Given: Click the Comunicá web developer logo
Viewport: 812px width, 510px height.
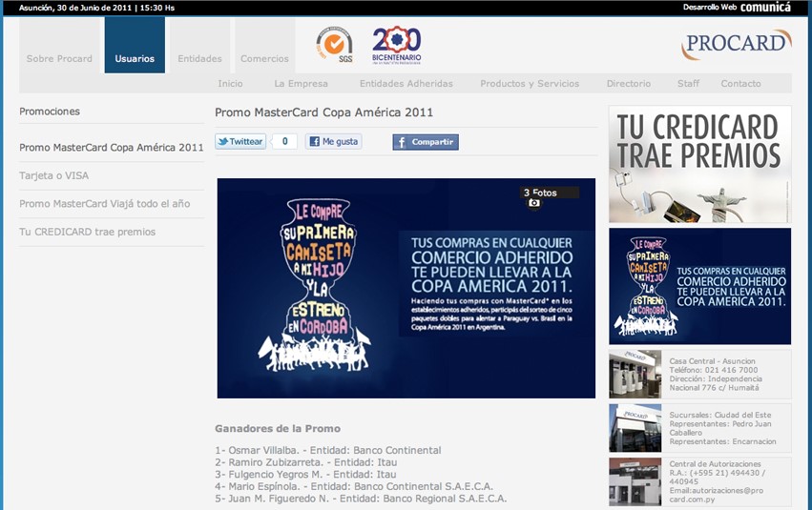Looking at the screenshot, I should (x=765, y=8).
